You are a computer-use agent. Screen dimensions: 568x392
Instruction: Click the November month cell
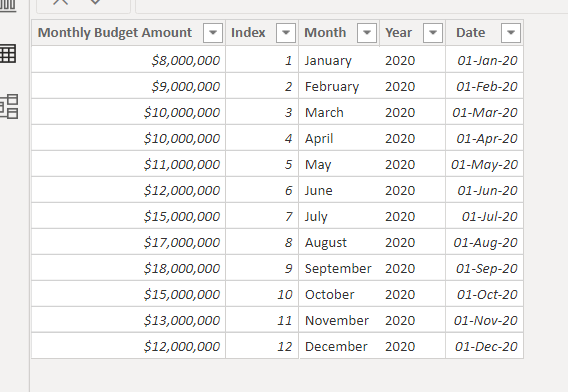point(339,320)
